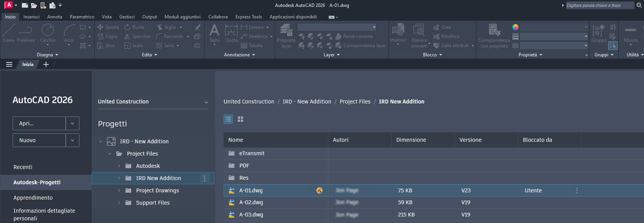Open the Recenti section
Viewport: 644px width, 223px height.
(x=23, y=167)
